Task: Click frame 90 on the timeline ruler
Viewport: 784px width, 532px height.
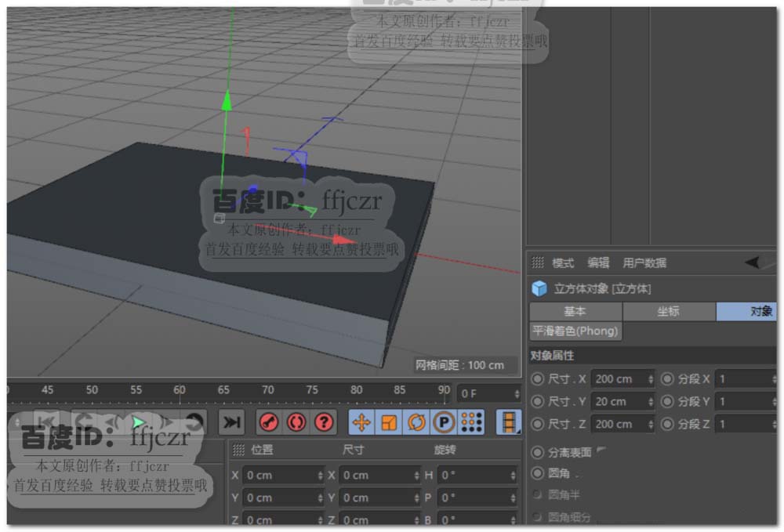Action: click(x=444, y=390)
